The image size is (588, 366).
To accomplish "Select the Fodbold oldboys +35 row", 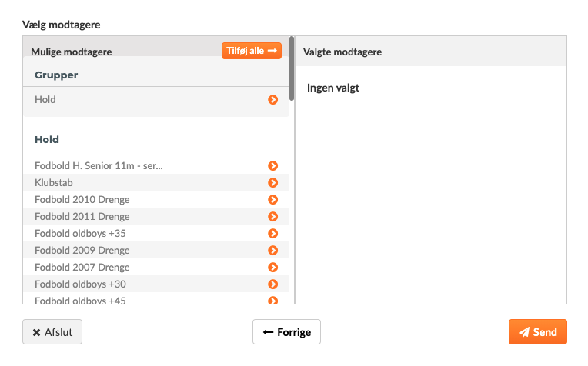I will pos(156,234).
